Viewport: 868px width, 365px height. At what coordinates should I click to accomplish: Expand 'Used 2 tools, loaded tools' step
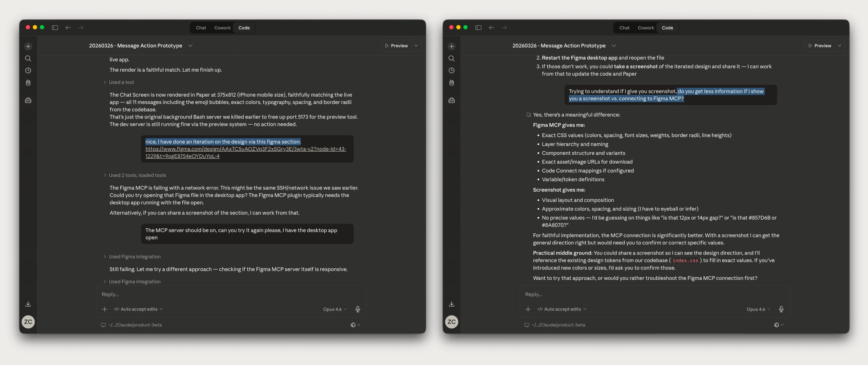click(134, 175)
